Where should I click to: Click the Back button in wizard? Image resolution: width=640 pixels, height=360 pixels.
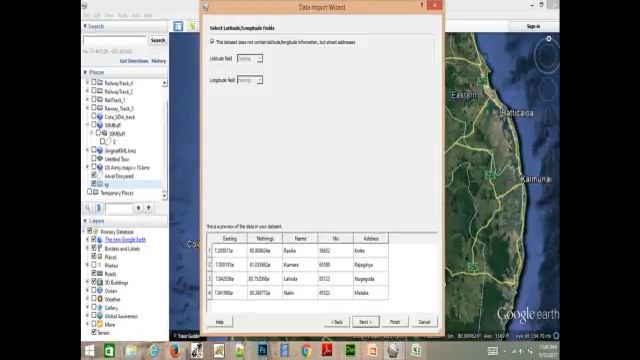click(x=337, y=322)
